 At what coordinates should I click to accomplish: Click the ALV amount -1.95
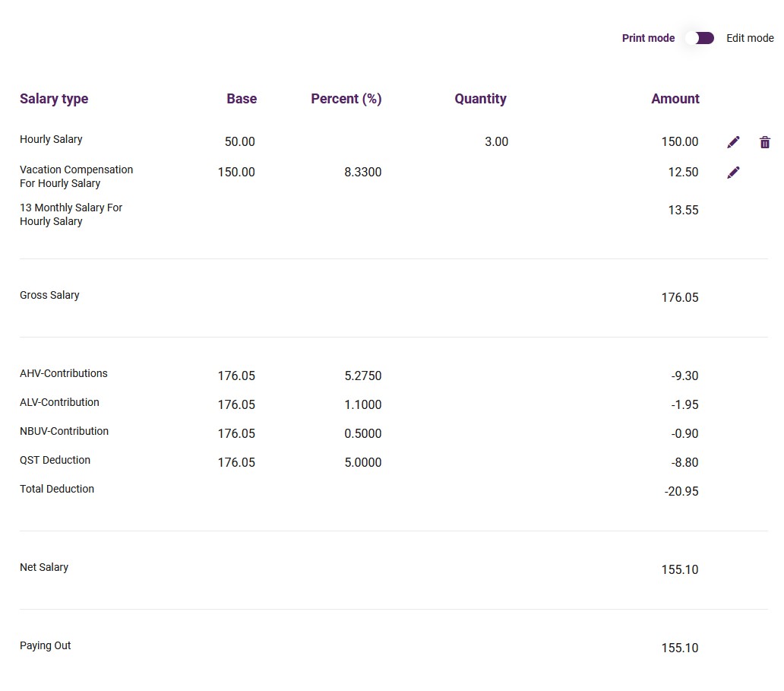684,404
